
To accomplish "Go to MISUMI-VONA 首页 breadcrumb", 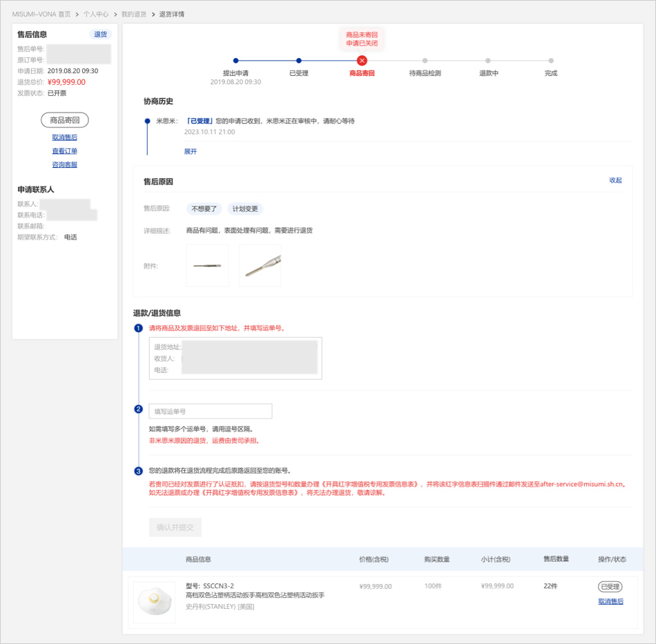I will pyautogui.click(x=41, y=14).
